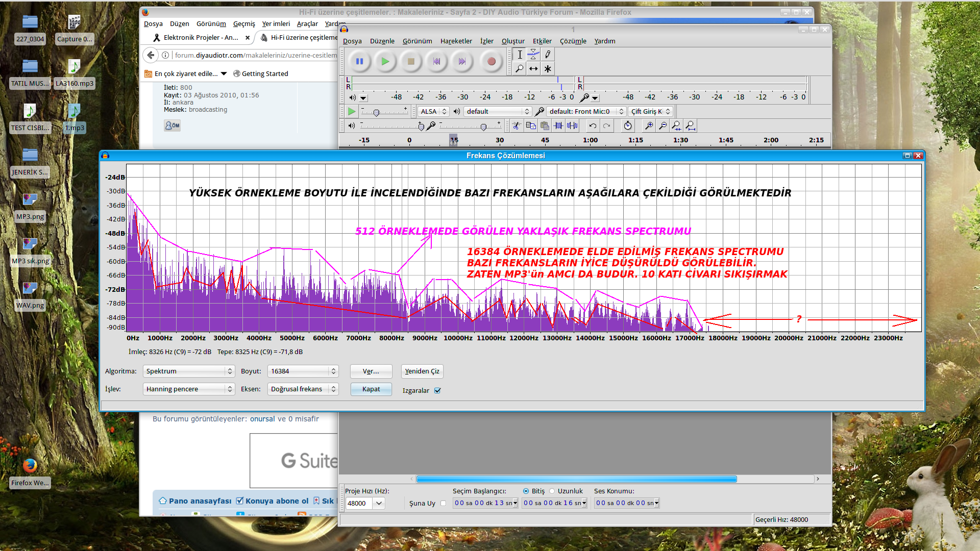Select the Multi-Tool asterisk icon
This screenshot has height=551, width=980.
pos(547,68)
